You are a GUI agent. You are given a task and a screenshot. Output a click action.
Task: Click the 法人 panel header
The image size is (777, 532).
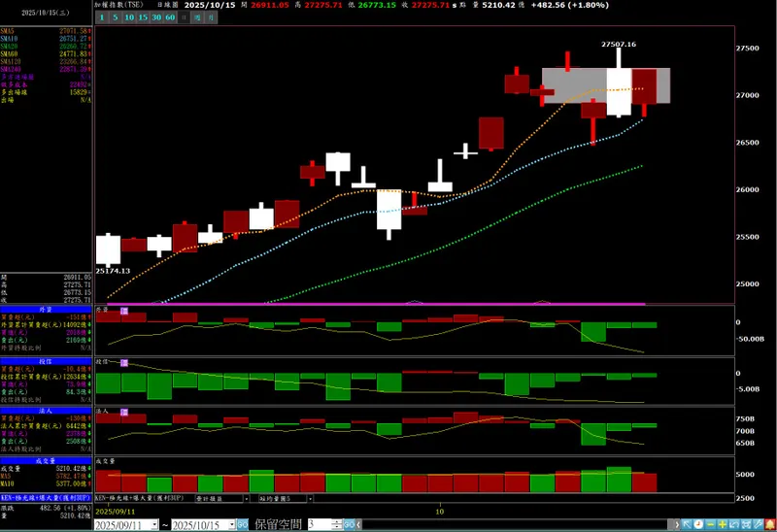coord(46,411)
